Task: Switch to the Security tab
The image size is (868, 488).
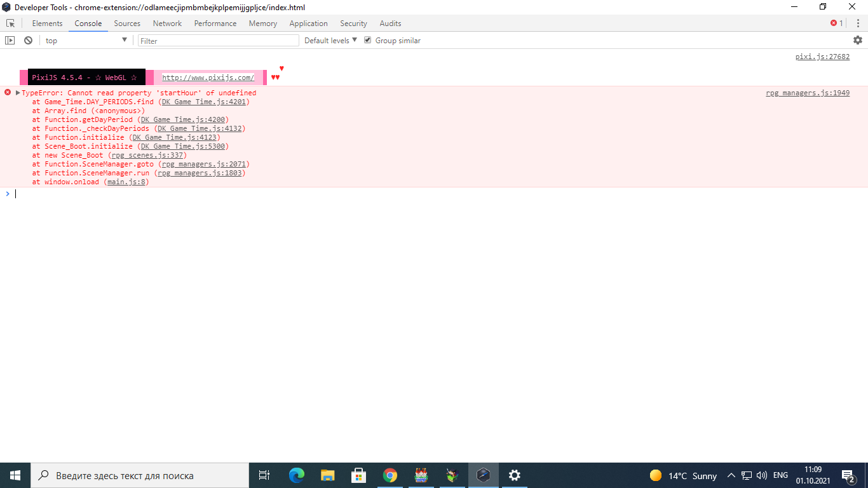Action: [x=353, y=24]
